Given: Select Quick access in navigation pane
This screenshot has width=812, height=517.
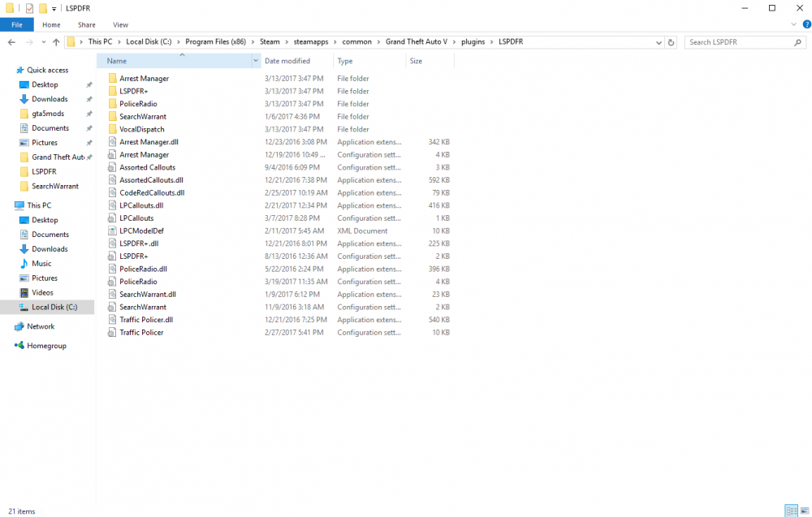Looking at the screenshot, I should click(48, 70).
